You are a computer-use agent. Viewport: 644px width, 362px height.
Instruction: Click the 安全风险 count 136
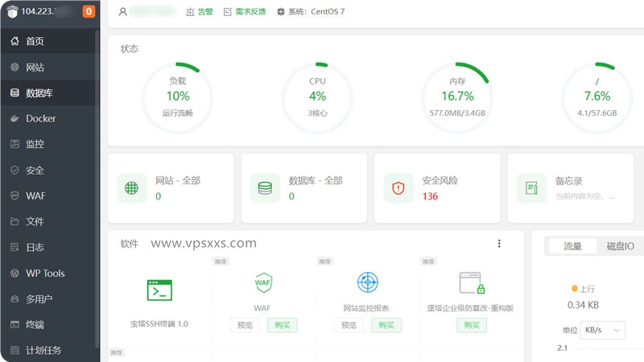(430, 196)
